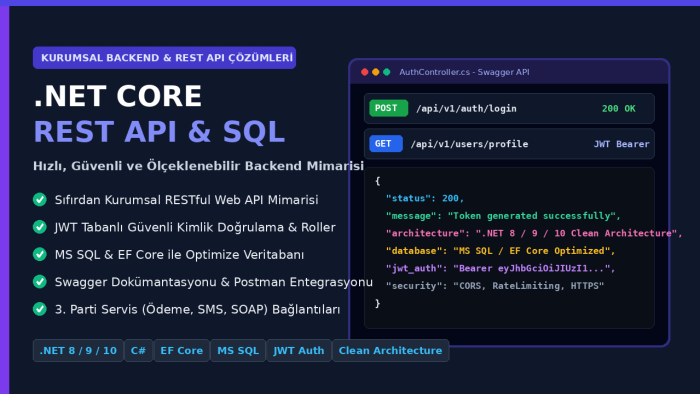Click the green window dot in AuthController header
This screenshot has width=700, height=394.
tap(387, 72)
